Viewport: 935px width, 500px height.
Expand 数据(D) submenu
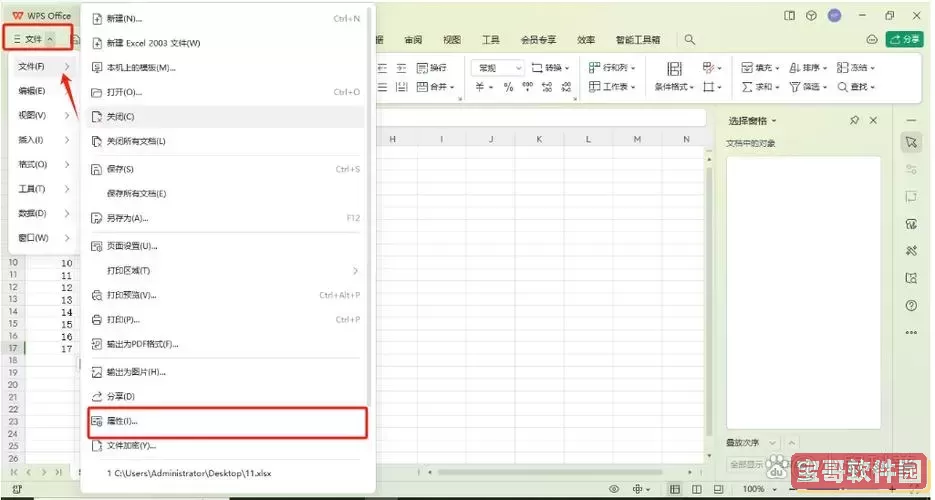44,213
